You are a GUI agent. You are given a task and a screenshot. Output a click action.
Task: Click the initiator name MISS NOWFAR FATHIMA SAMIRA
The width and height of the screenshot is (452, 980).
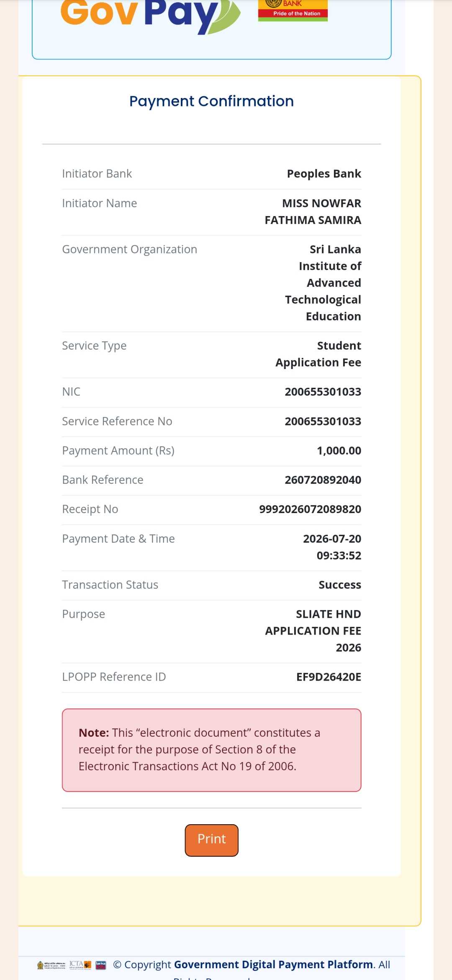[313, 212]
